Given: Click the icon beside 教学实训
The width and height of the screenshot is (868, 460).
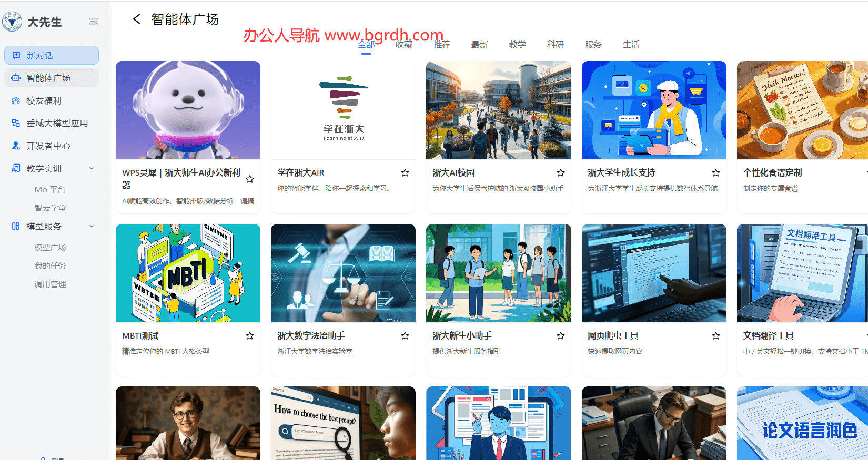Looking at the screenshot, I should click(x=16, y=168).
